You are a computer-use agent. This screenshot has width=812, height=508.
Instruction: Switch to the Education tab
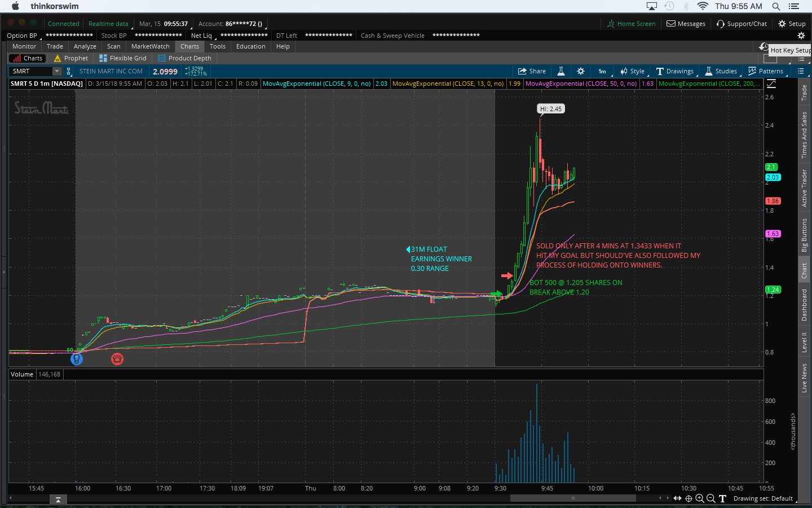point(251,46)
